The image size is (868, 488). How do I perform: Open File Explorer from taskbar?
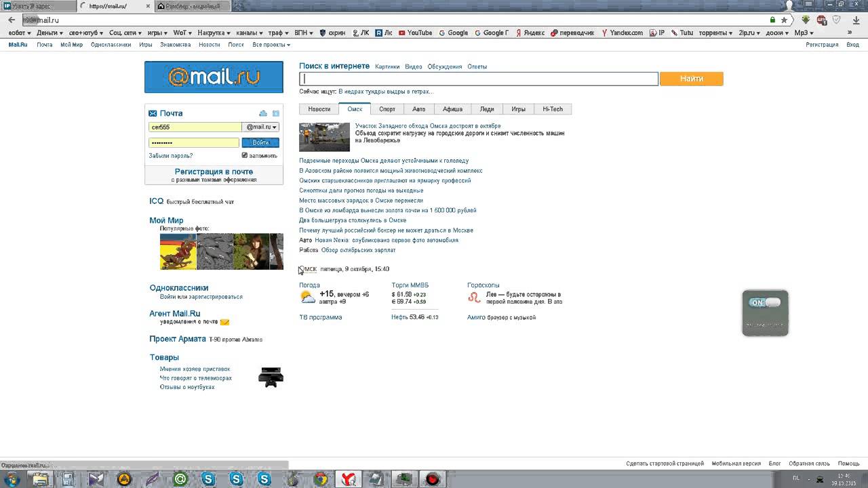pos(41,479)
